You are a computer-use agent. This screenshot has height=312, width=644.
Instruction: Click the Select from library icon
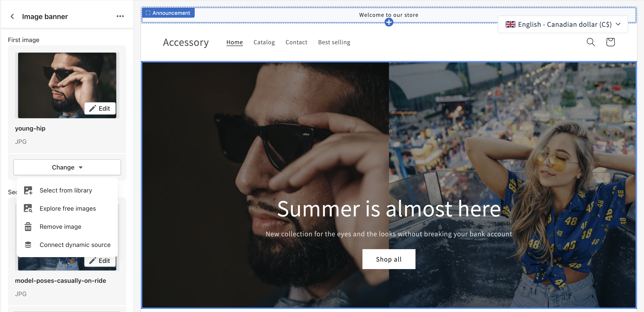(28, 190)
